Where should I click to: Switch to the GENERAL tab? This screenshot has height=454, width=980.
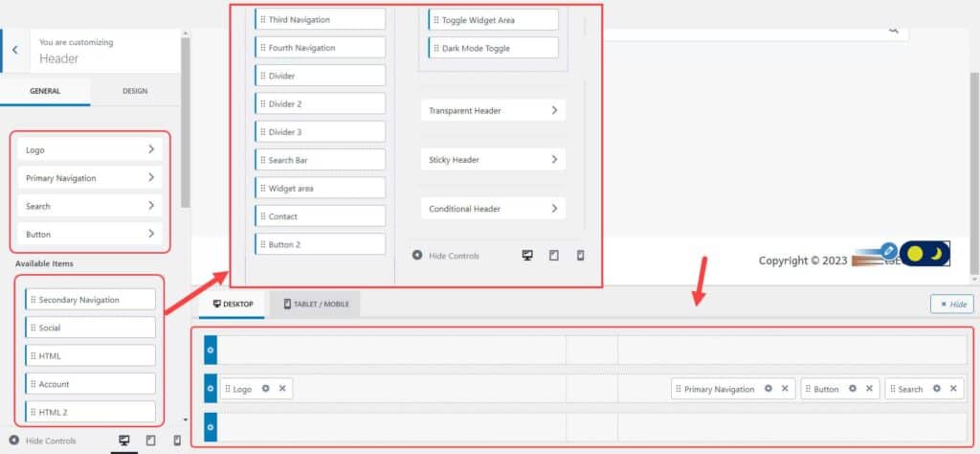point(45,91)
